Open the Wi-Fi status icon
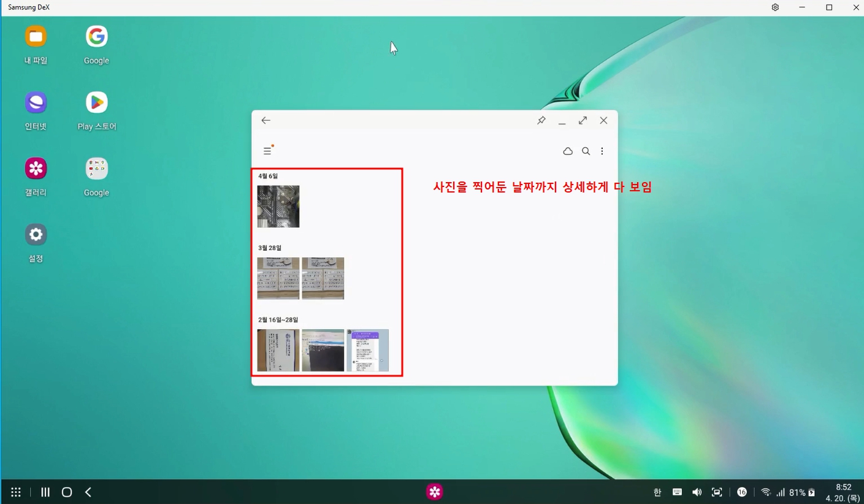Screen dimensions: 864x504 coord(765,492)
